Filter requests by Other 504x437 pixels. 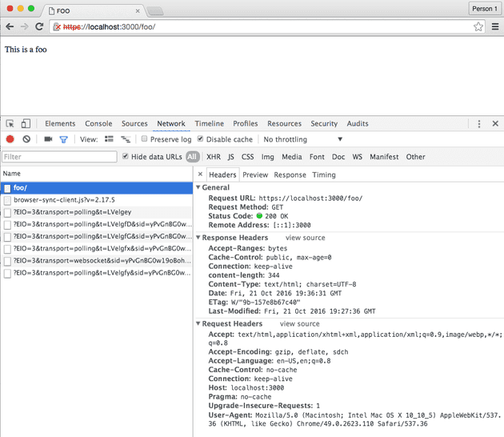coord(415,157)
